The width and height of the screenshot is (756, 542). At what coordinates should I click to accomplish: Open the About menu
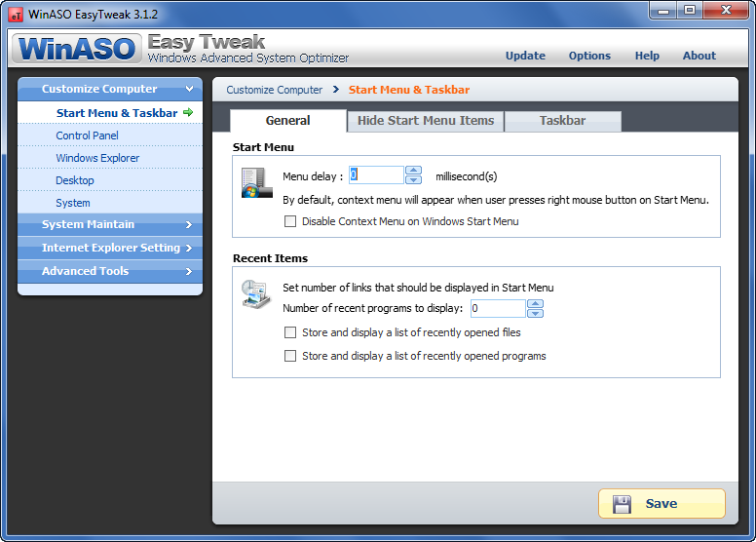699,56
